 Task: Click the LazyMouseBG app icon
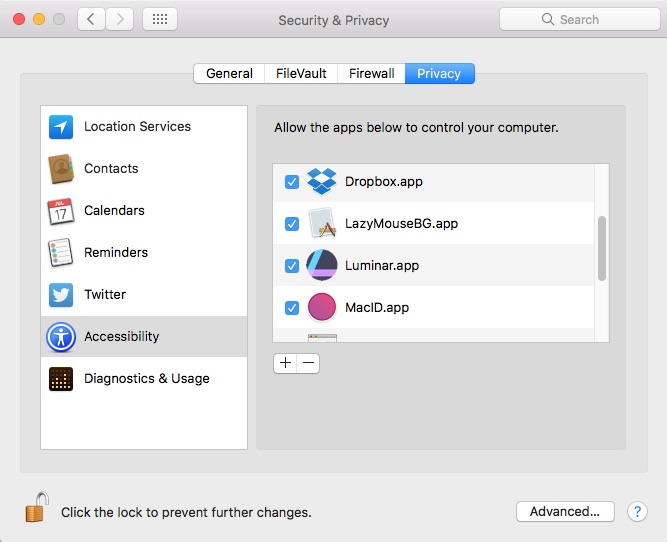pos(322,223)
